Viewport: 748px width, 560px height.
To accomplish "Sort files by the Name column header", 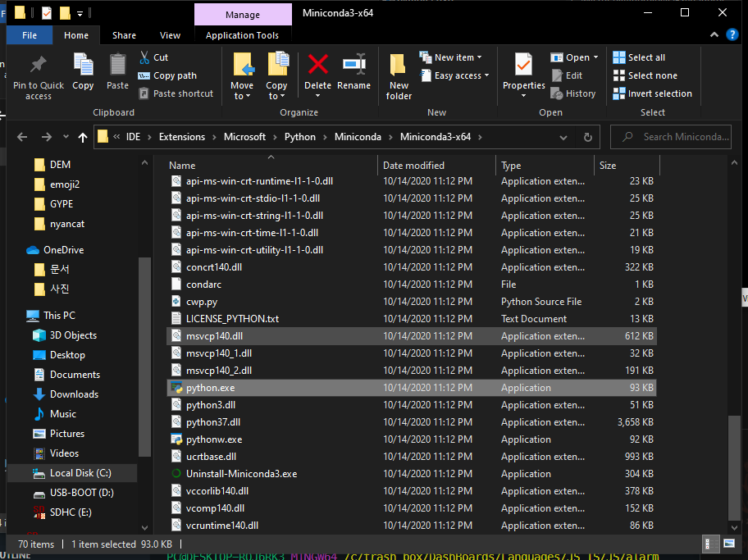I will coord(271,165).
